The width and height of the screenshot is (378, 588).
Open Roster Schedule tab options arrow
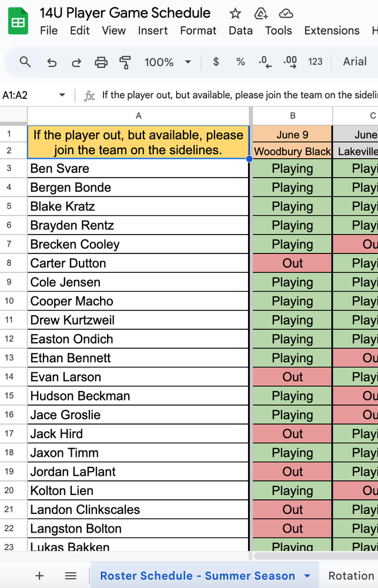[307, 576]
